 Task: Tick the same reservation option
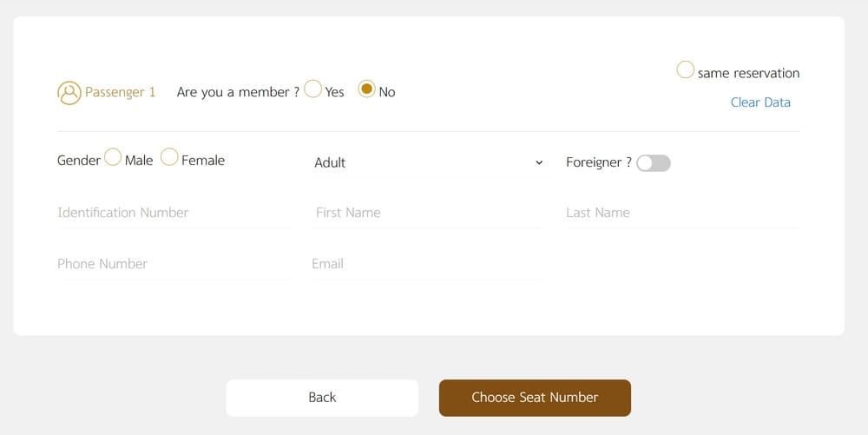pos(686,69)
